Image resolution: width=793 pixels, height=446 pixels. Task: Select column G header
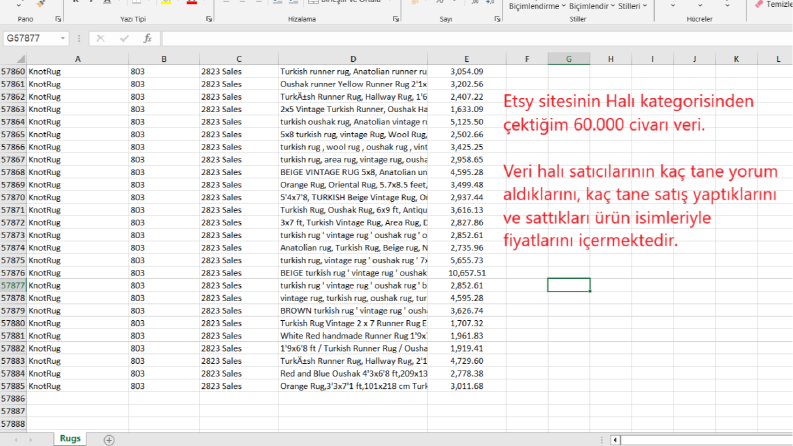pyautogui.click(x=568, y=59)
